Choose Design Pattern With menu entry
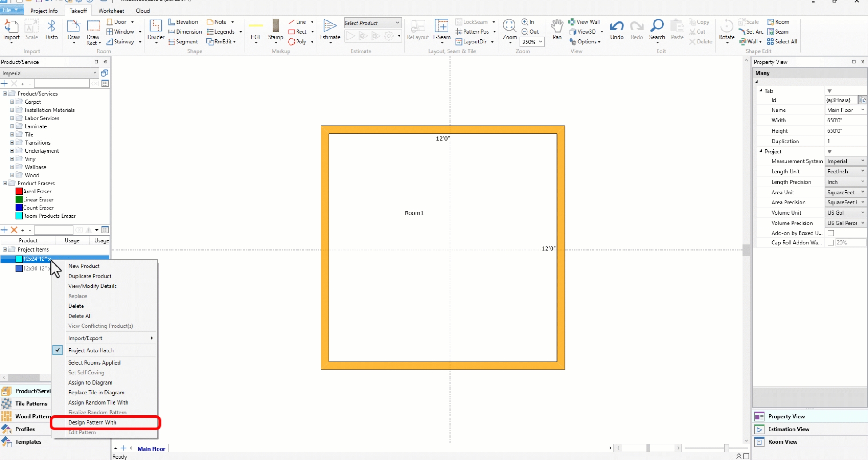868x460 pixels. 92,422
